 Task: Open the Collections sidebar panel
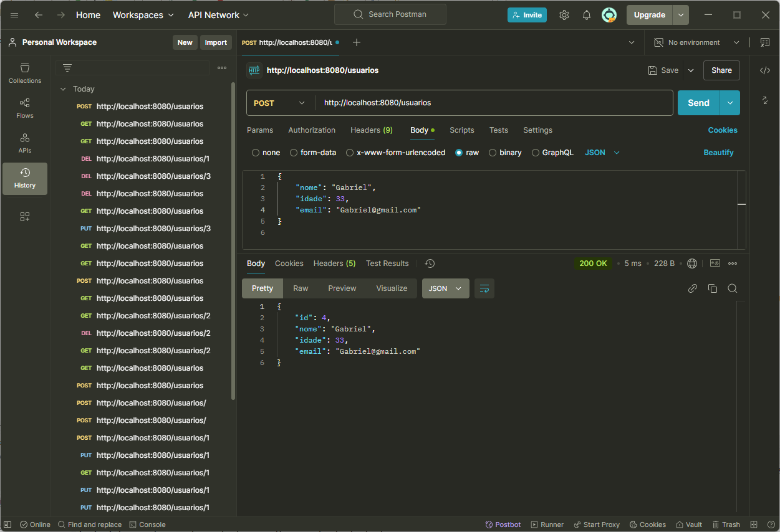pos(25,74)
